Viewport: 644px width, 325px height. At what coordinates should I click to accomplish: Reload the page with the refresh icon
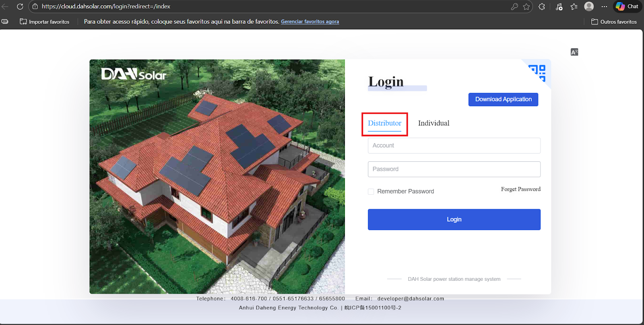(20, 6)
